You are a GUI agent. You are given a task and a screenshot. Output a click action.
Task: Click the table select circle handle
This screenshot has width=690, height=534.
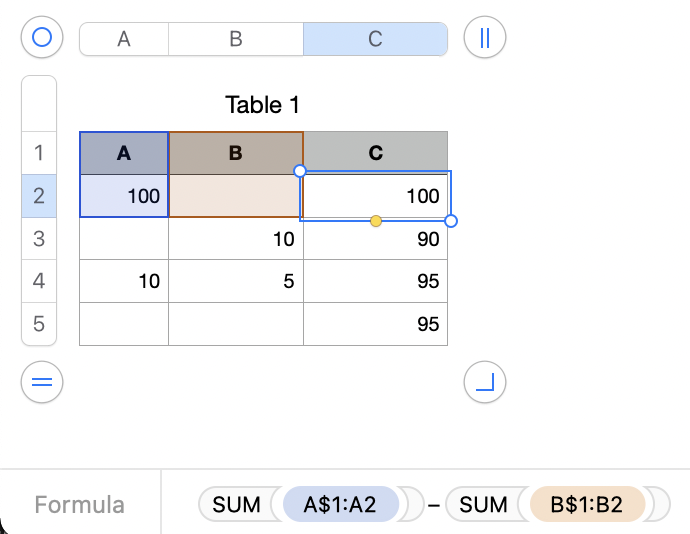tap(42, 38)
